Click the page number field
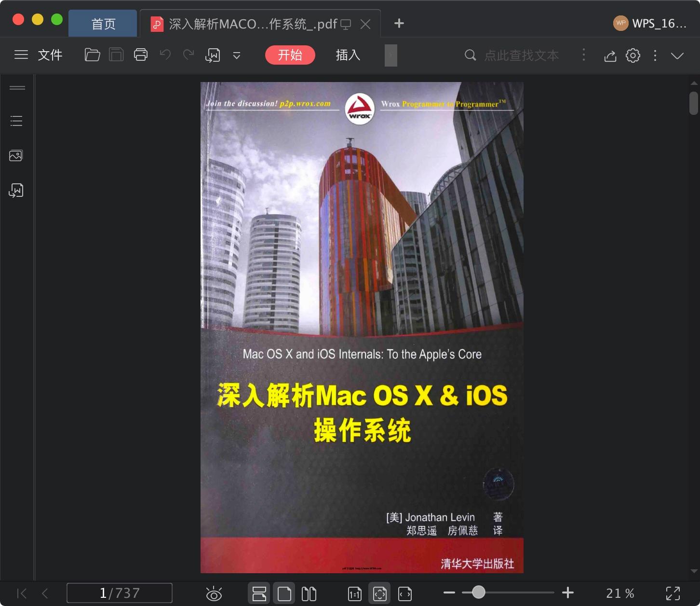700x606 pixels. (x=120, y=593)
